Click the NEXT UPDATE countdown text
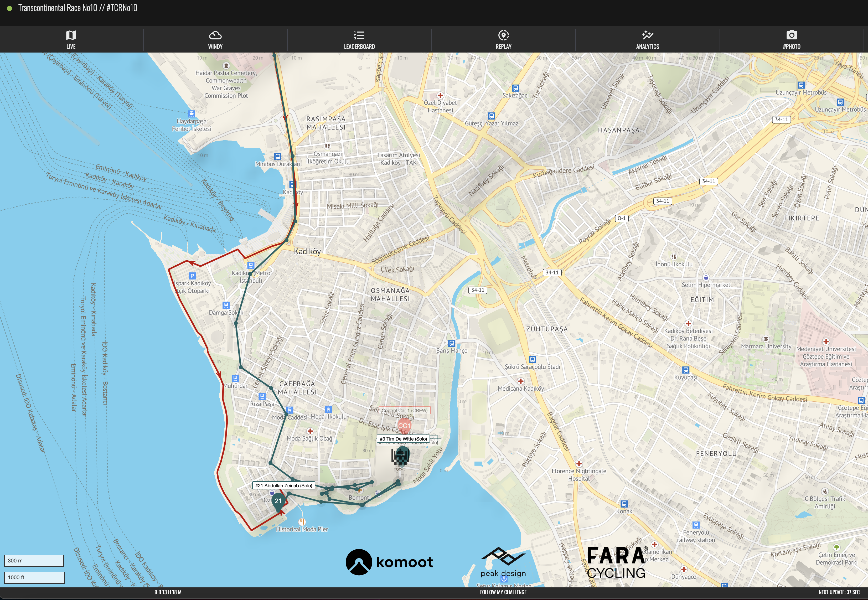Image resolution: width=868 pixels, height=600 pixels. point(839,592)
